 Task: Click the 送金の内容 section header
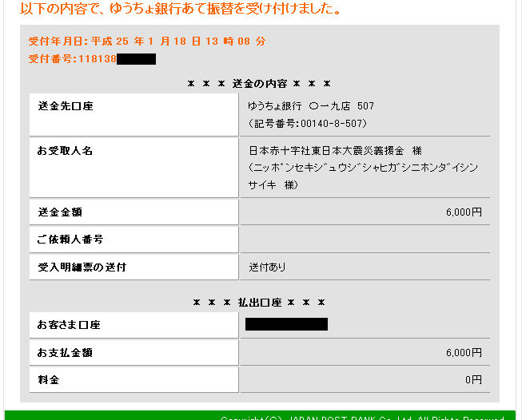[x=259, y=84]
